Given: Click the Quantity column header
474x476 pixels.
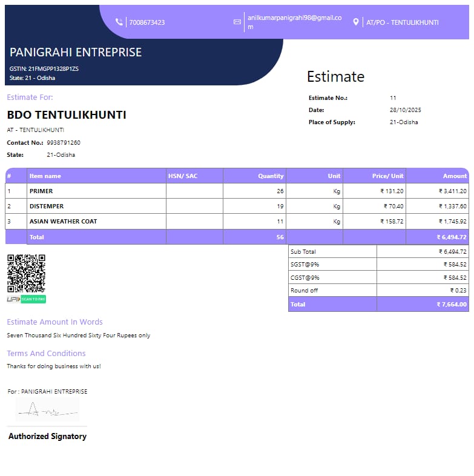Looking at the screenshot, I should tap(271, 176).
